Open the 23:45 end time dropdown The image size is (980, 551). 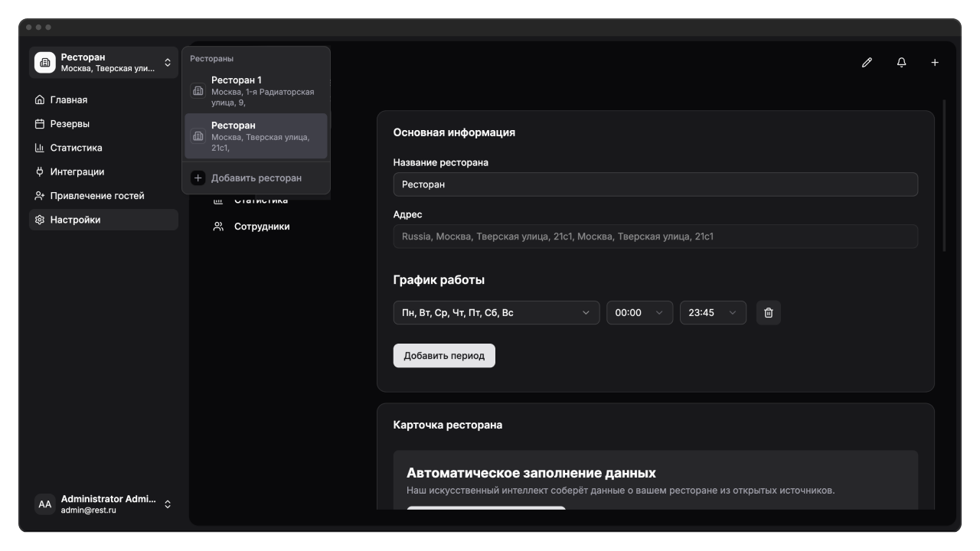click(x=712, y=313)
